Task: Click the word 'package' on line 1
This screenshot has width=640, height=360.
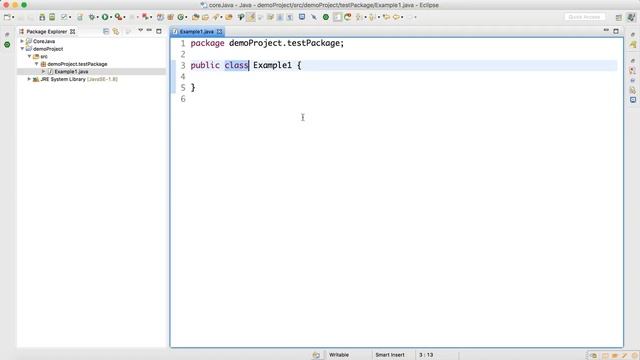Action: coord(207,43)
